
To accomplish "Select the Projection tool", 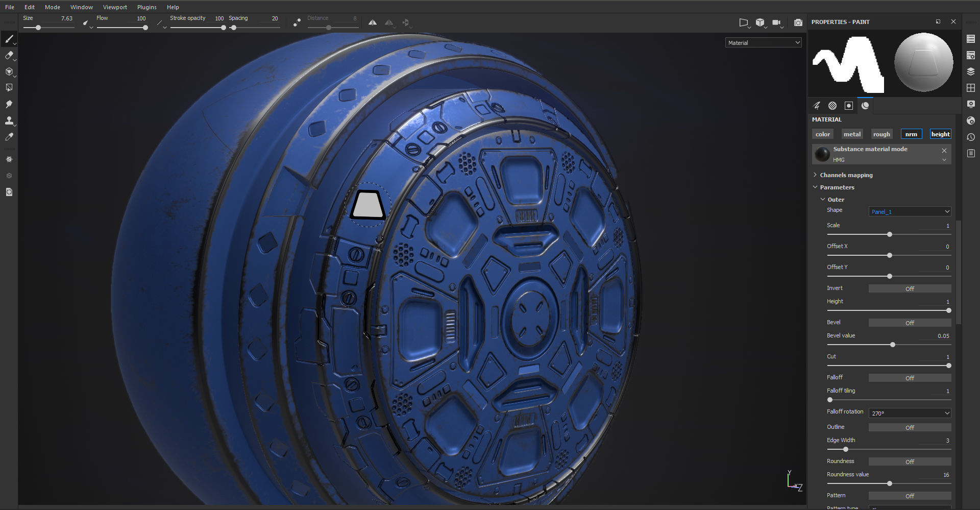I will (x=9, y=71).
